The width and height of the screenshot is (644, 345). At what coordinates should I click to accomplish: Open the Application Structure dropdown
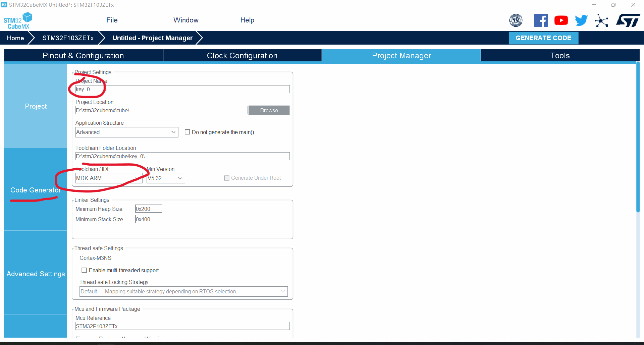point(126,132)
